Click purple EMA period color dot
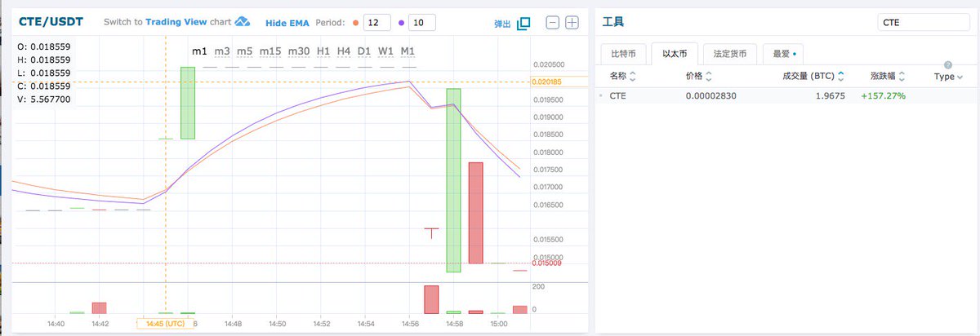Viewport: 980px width, 336px height. pos(401,23)
